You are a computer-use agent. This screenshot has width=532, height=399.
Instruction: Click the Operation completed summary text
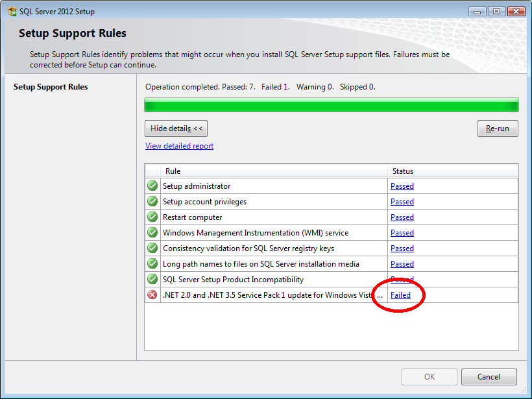(x=260, y=87)
